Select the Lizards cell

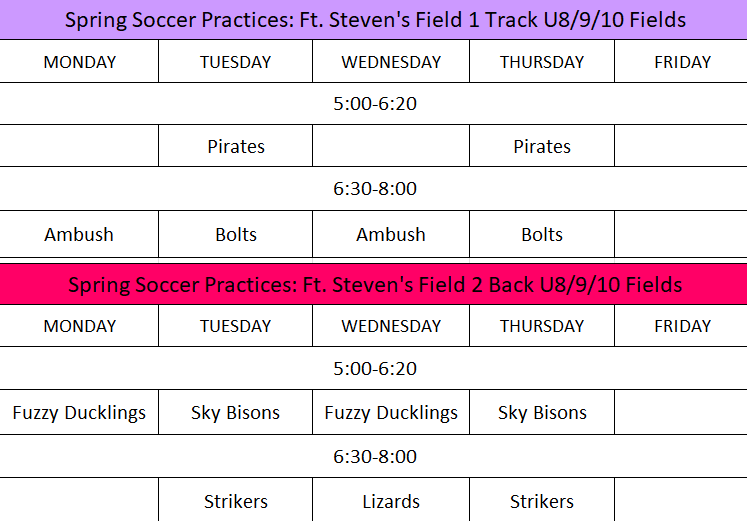pyautogui.click(x=391, y=501)
